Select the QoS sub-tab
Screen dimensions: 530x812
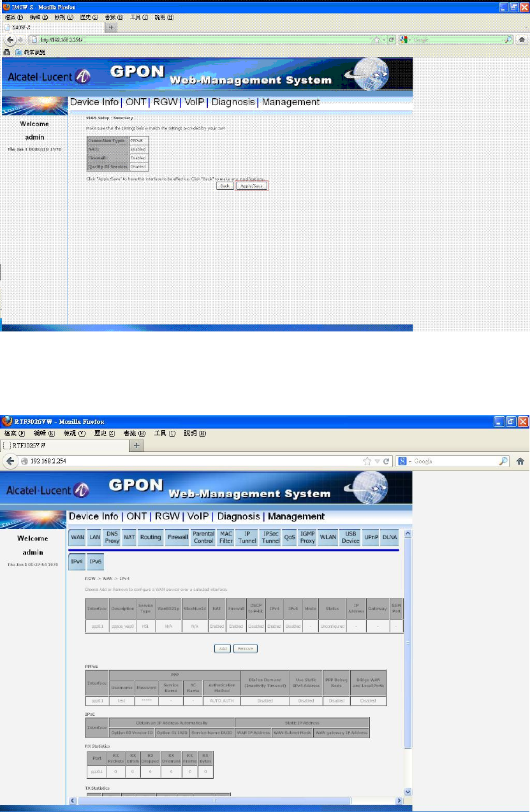click(290, 537)
